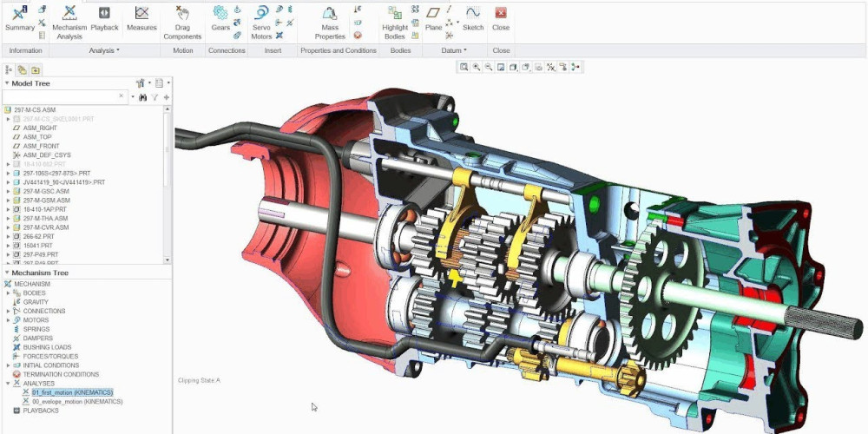
Task: Switch to the Folder Browser tab
Action: 22,70
